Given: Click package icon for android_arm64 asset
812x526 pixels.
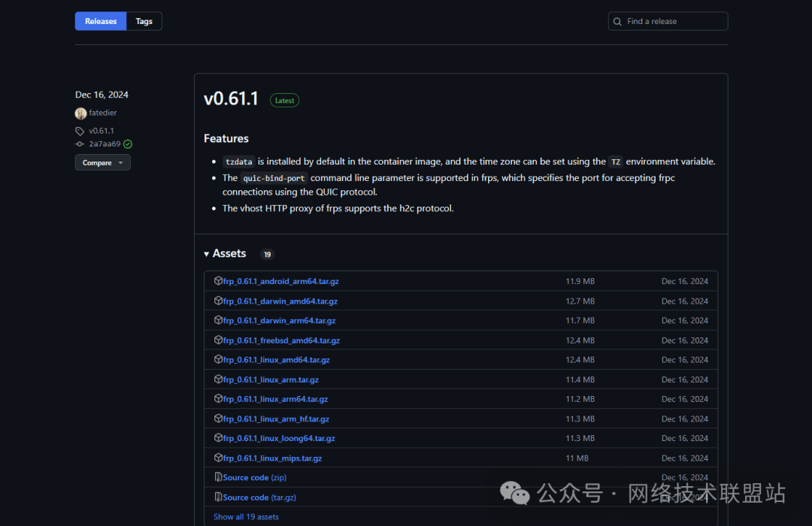Looking at the screenshot, I should click(218, 280).
